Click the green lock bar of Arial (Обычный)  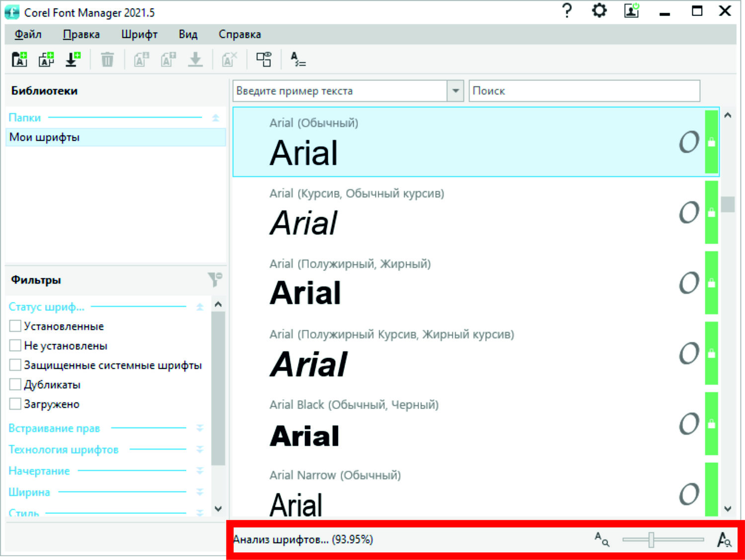point(712,142)
